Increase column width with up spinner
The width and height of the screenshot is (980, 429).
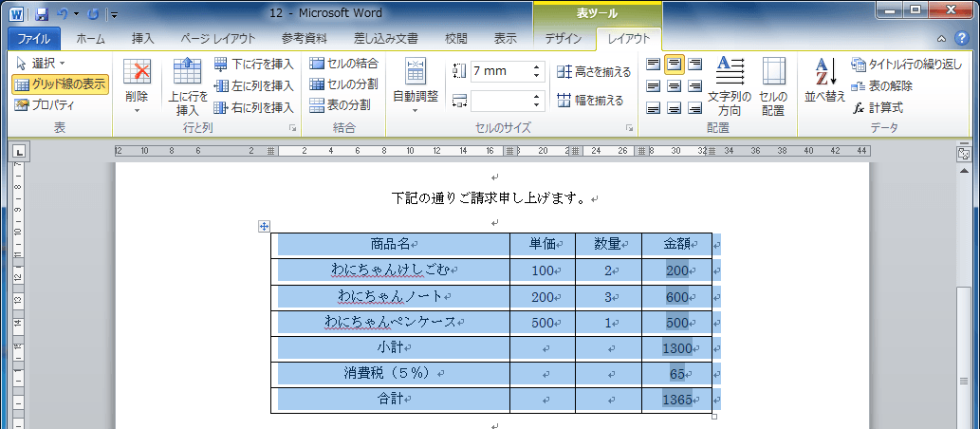pyautogui.click(x=536, y=96)
